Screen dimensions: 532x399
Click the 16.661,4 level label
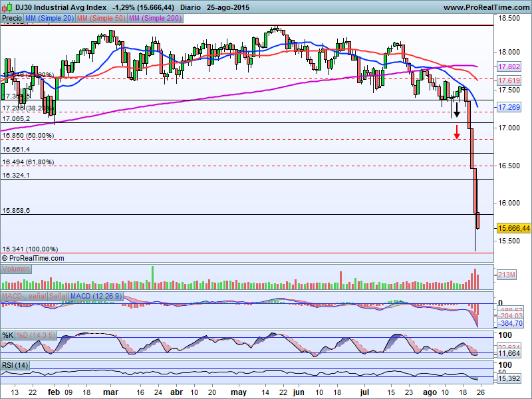16,149
